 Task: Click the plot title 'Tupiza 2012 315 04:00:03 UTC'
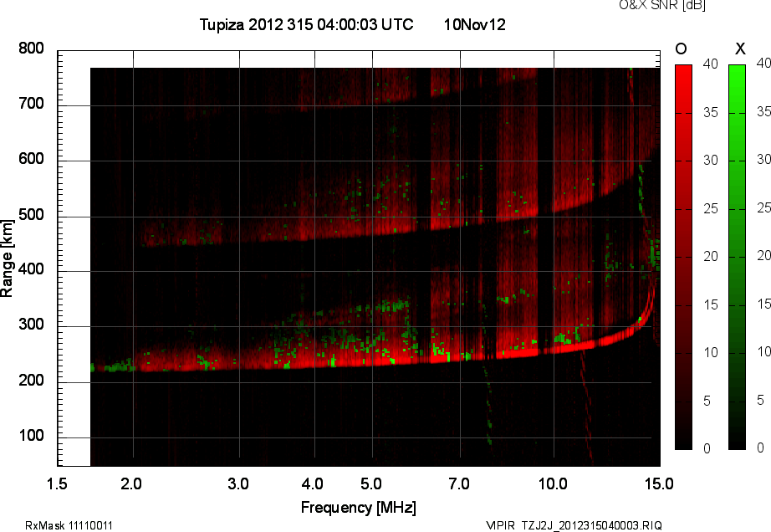tap(306, 24)
